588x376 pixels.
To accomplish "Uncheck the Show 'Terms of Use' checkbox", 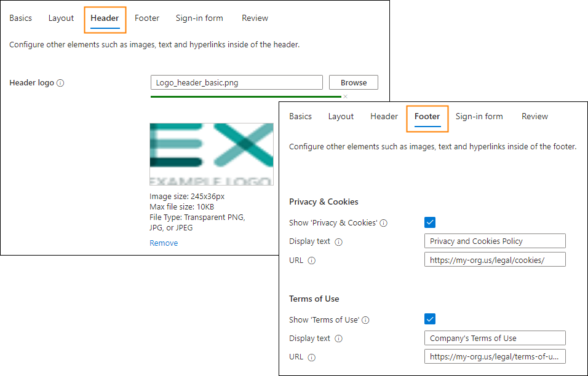I will click(430, 319).
